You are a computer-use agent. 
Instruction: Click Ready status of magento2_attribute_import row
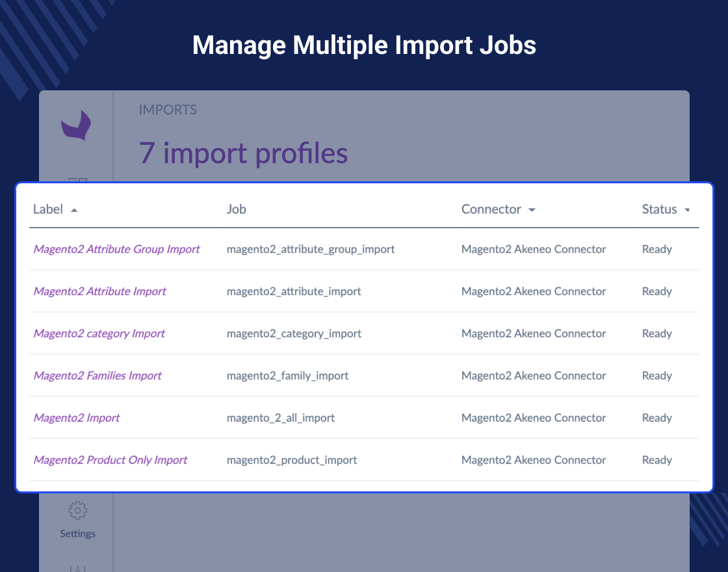click(657, 292)
